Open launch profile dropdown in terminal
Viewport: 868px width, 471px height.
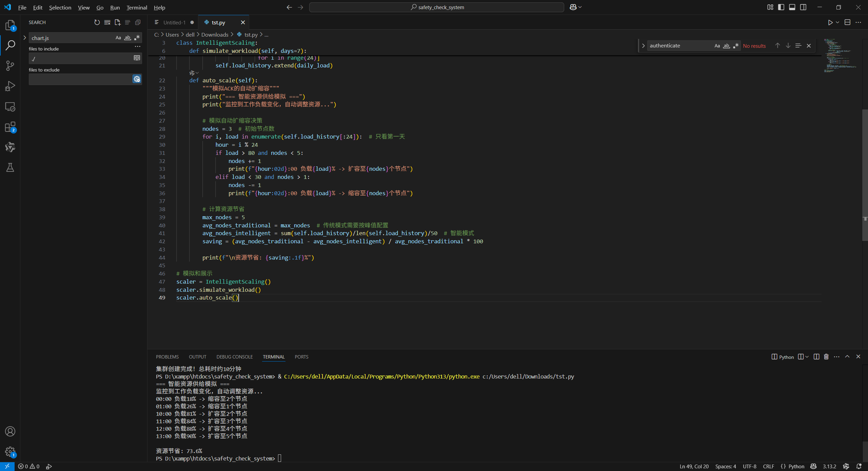(x=807, y=357)
